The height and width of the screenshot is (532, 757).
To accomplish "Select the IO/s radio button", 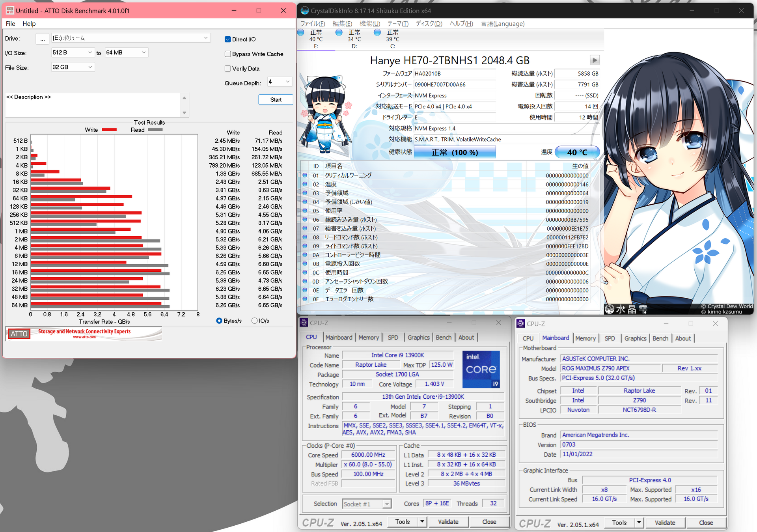I will 254,321.
